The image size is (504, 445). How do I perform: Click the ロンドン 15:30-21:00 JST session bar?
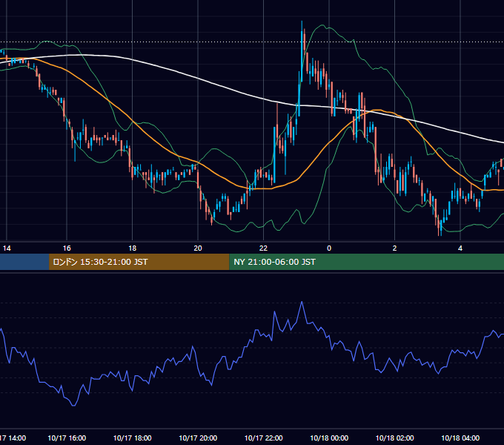pyautogui.click(x=139, y=262)
